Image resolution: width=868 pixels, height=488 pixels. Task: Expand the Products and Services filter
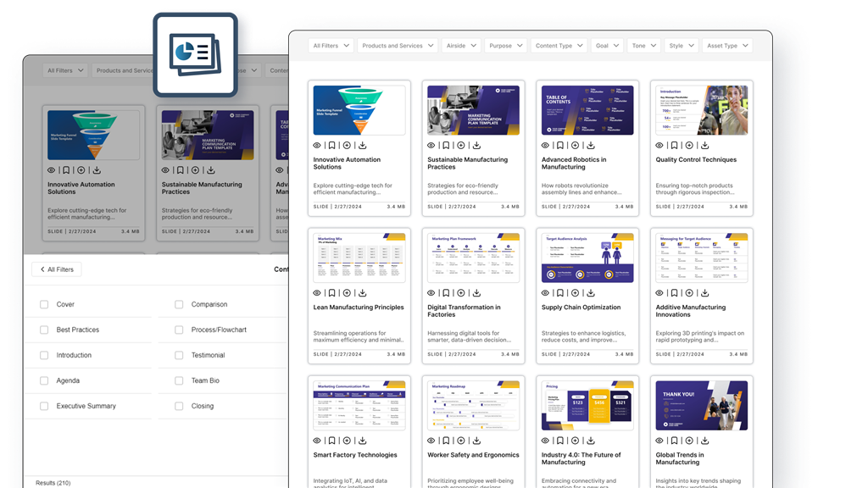click(397, 46)
